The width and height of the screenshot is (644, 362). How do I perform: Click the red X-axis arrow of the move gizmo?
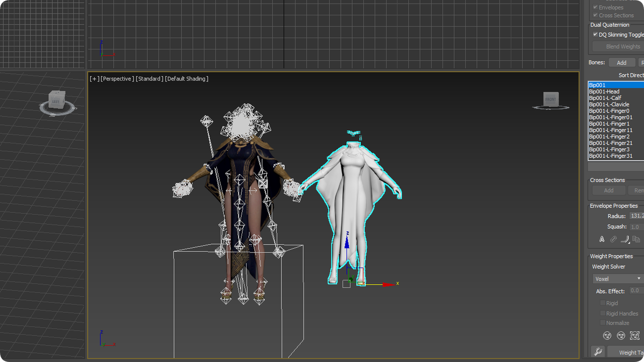click(x=388, y=285)
